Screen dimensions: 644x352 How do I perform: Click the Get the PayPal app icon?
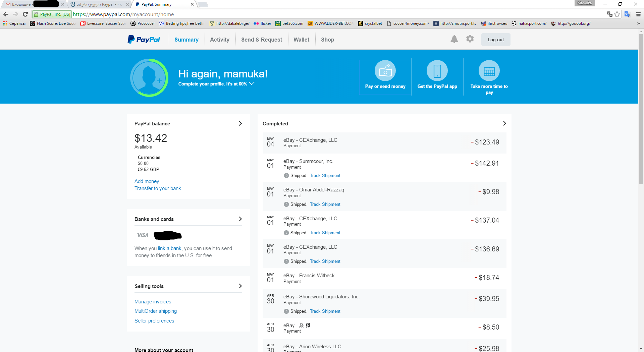coord(437,70)
